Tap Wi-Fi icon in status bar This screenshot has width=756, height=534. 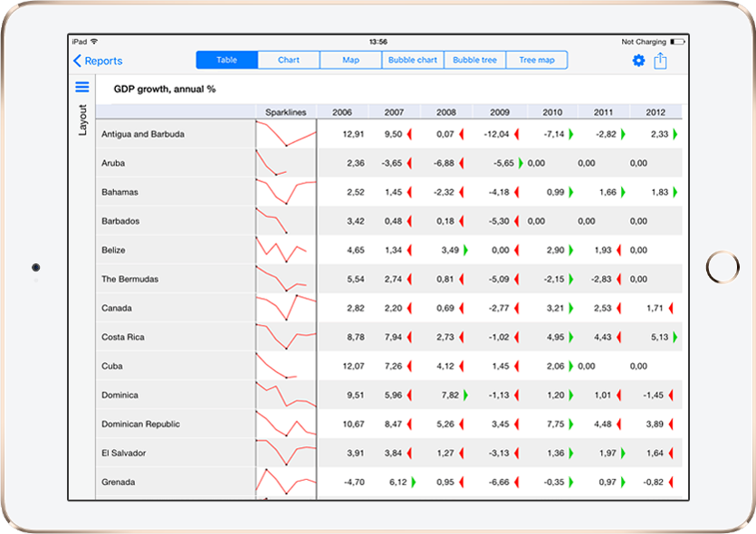coord(95,42)
